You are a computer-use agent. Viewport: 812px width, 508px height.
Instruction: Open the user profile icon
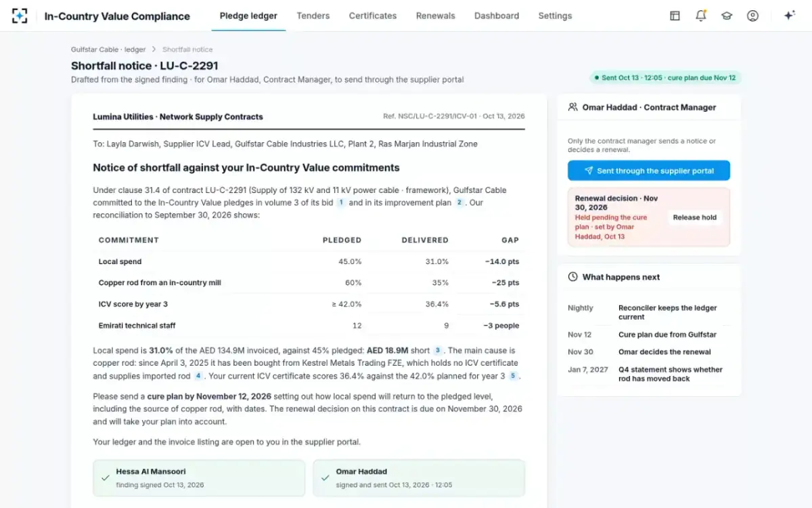(752, 16)
